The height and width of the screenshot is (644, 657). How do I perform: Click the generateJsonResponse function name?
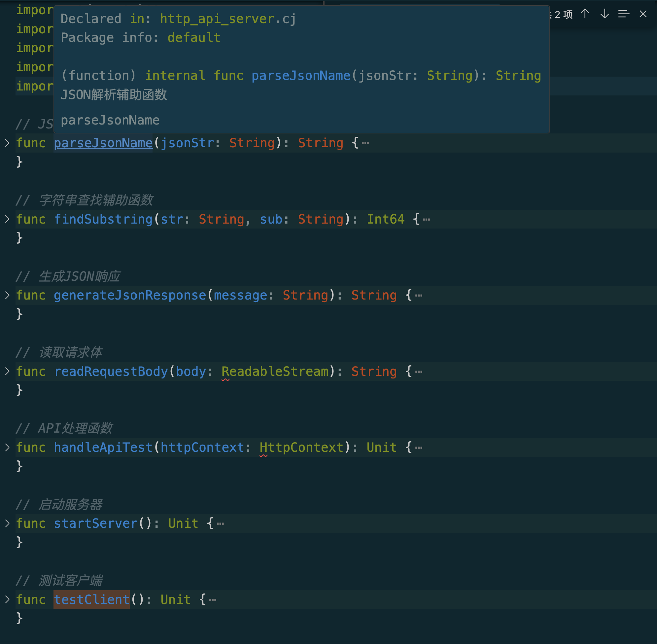[x=130, y=295]
